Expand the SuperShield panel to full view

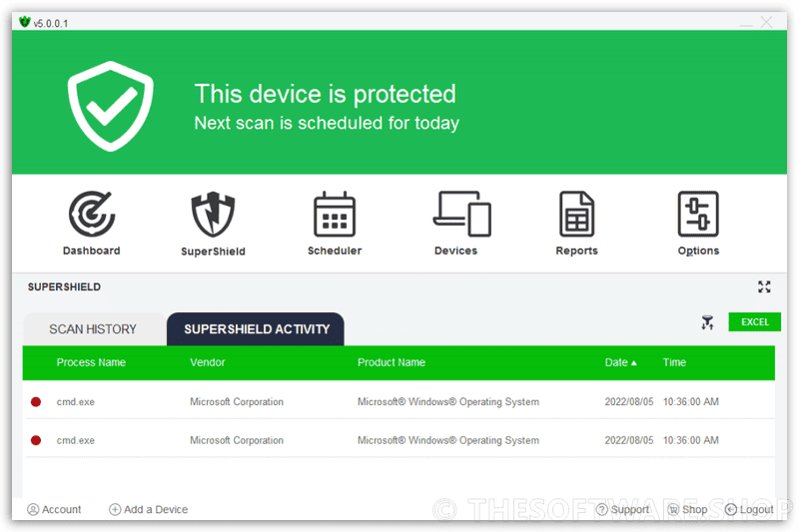tap(764, 286)
